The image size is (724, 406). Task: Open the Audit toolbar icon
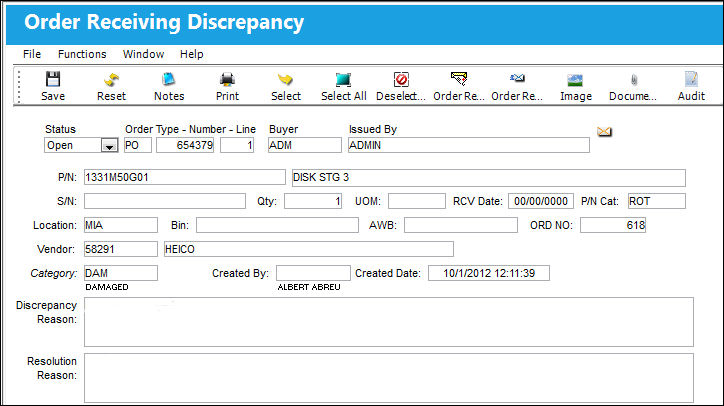(691, 79)
